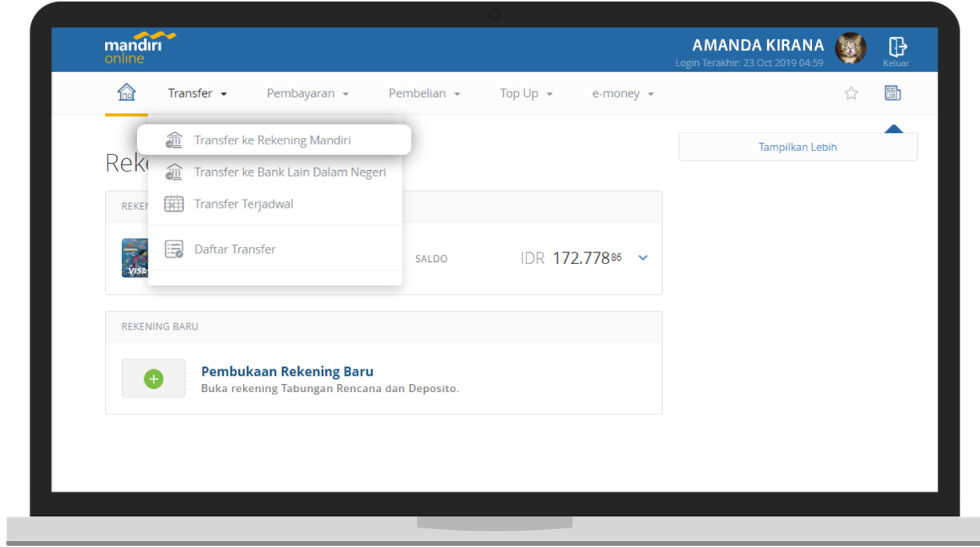Open the e-money dropdown
This screenshot has height=547, width=980.
tap(622, 93)
